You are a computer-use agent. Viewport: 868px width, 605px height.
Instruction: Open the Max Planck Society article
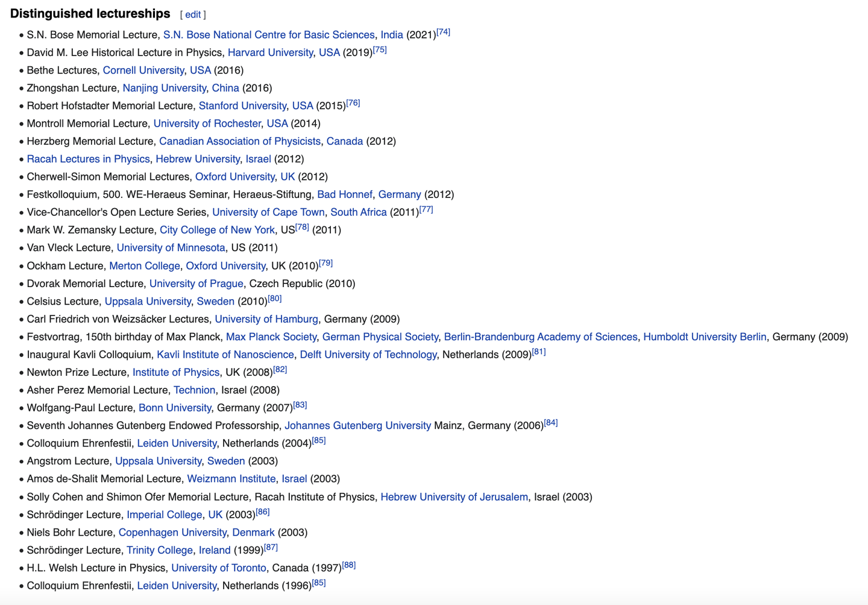click(x=271, y=337)
